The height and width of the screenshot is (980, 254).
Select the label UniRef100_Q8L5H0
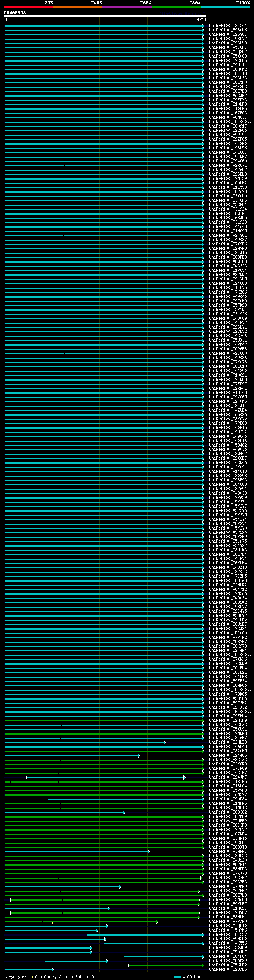click(x=228, y=82)
